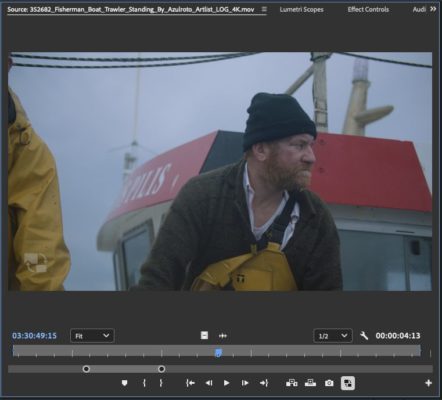Open the Button Editor plus icon
Image resolution: width=442 pixels, height=400 pixels.
(x=429, y=383)
